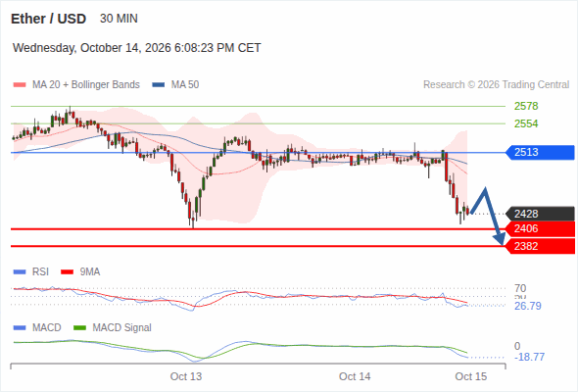Image resolution: width=578 pixels, height=392 pixels.
Task: Select the 2428 current price tag
Action: coord(540,214)
